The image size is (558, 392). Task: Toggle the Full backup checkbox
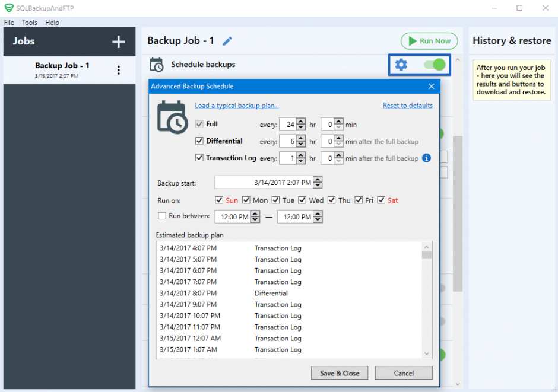click(199, 124)
